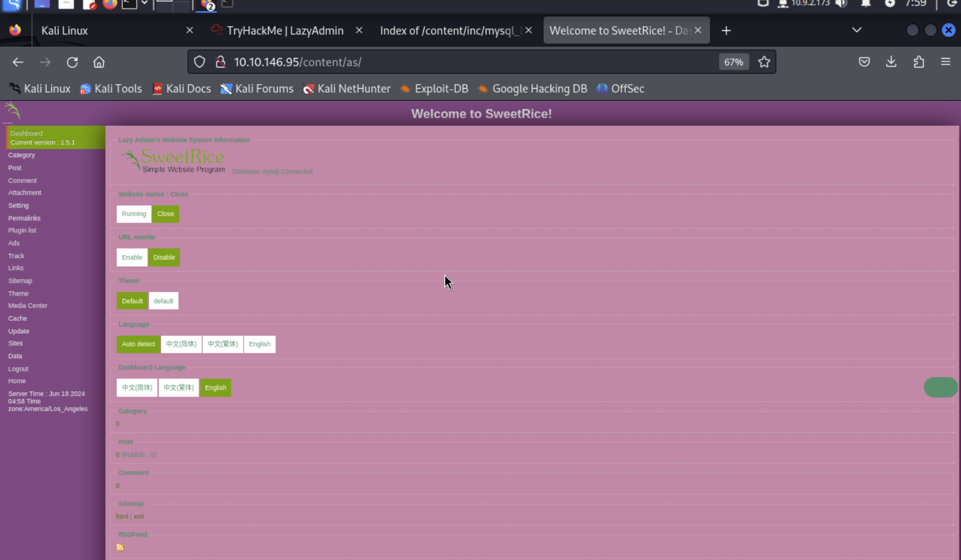Click Logout in the sidebar

tap(18, 369)
